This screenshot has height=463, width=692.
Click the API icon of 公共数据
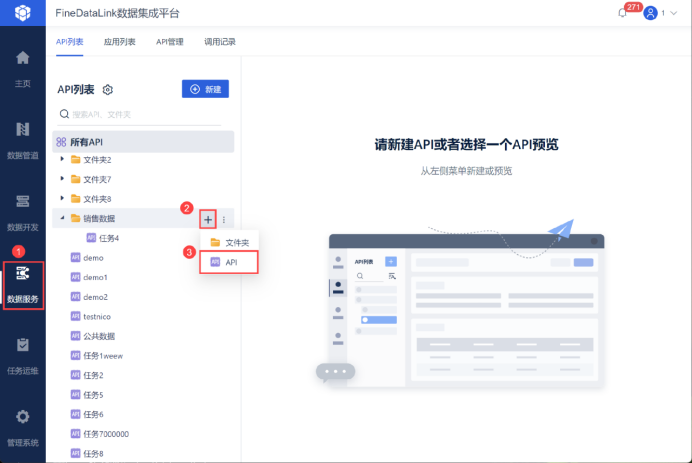75,335
